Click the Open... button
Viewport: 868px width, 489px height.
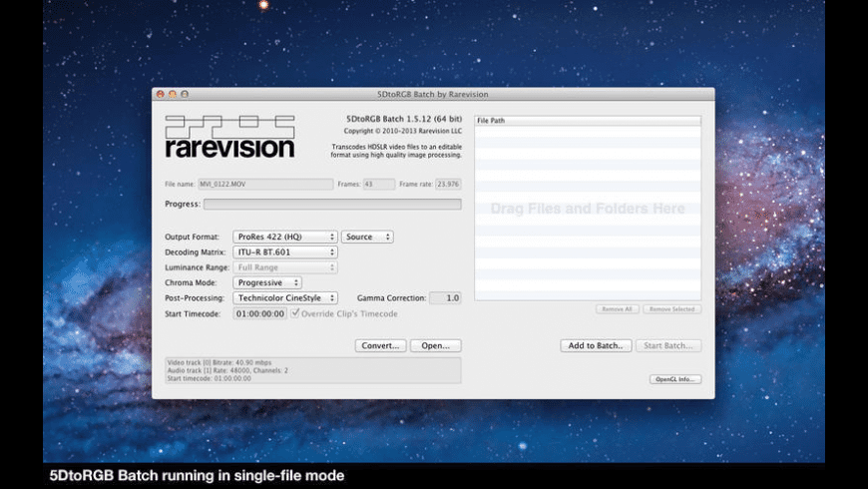click(436, 345)
